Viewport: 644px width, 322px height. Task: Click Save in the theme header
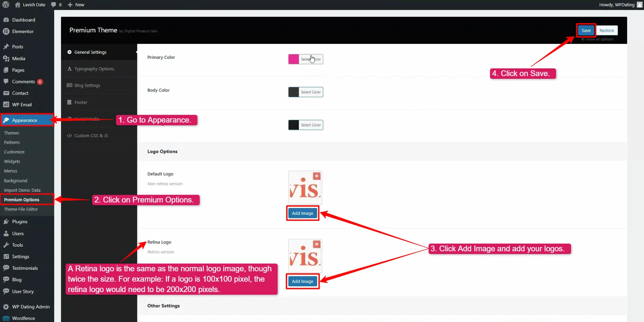point(586,30)
